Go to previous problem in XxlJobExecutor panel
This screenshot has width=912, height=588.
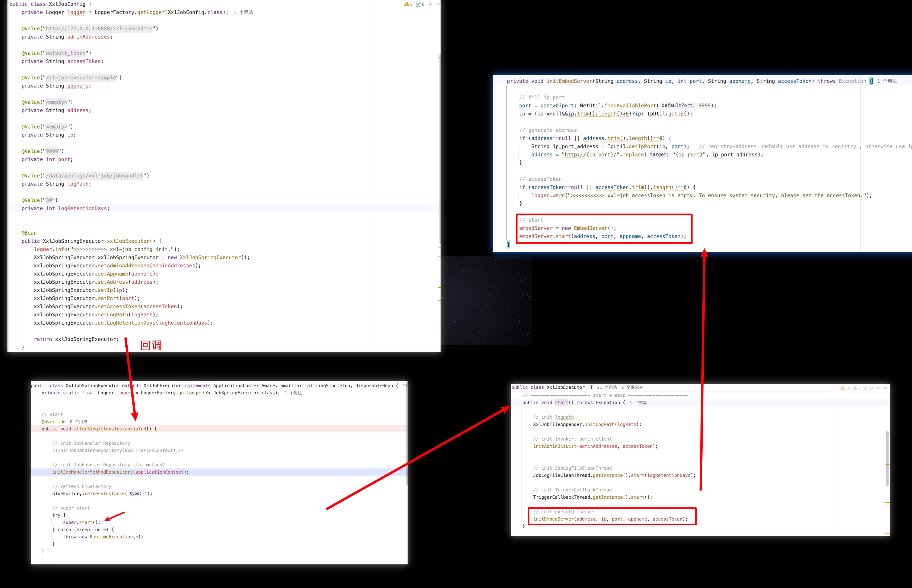point(878,388)
